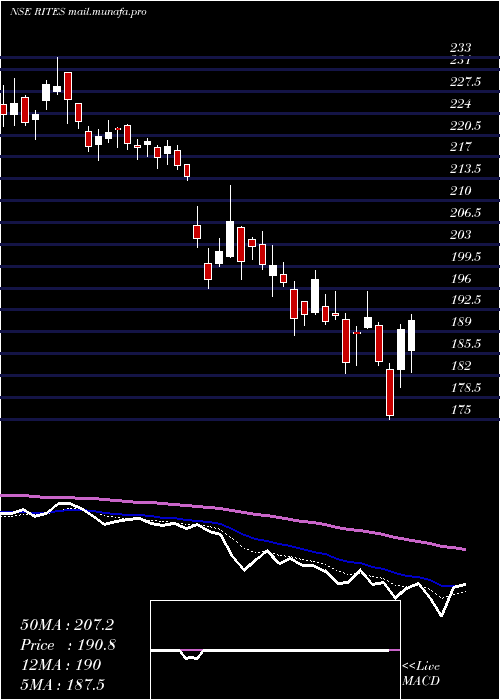Select the 185.5 price axis label
Viewport: 500px width, 700px height.
click(x=465, y=344)
